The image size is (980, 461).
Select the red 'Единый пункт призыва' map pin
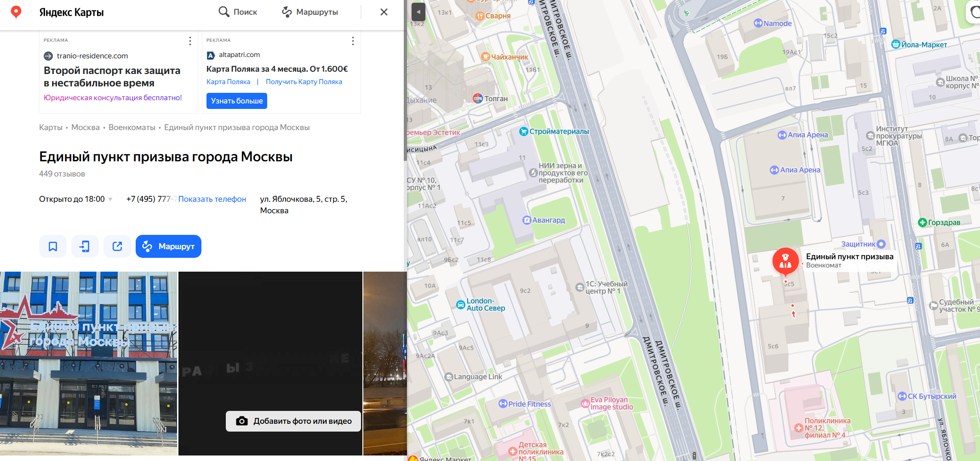coord(785,261)
